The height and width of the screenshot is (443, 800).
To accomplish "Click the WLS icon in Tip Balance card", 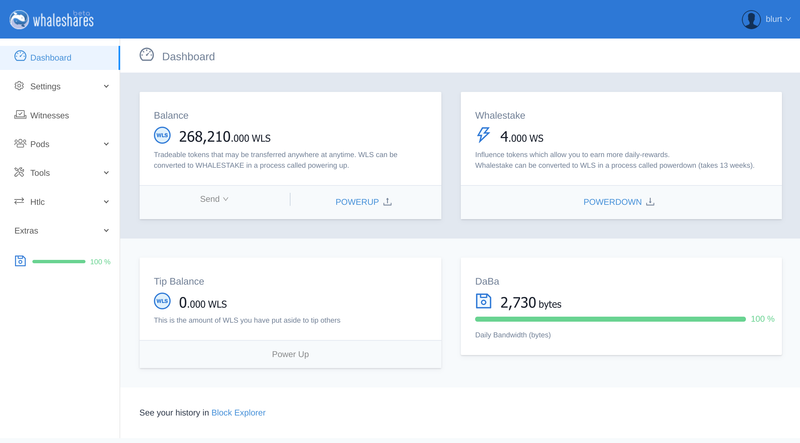I will tap(162, 302).
